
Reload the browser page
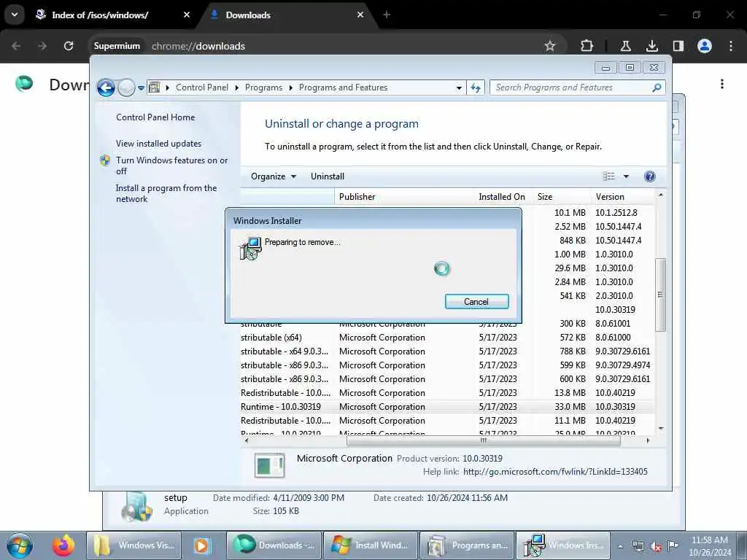pos(69,46)
